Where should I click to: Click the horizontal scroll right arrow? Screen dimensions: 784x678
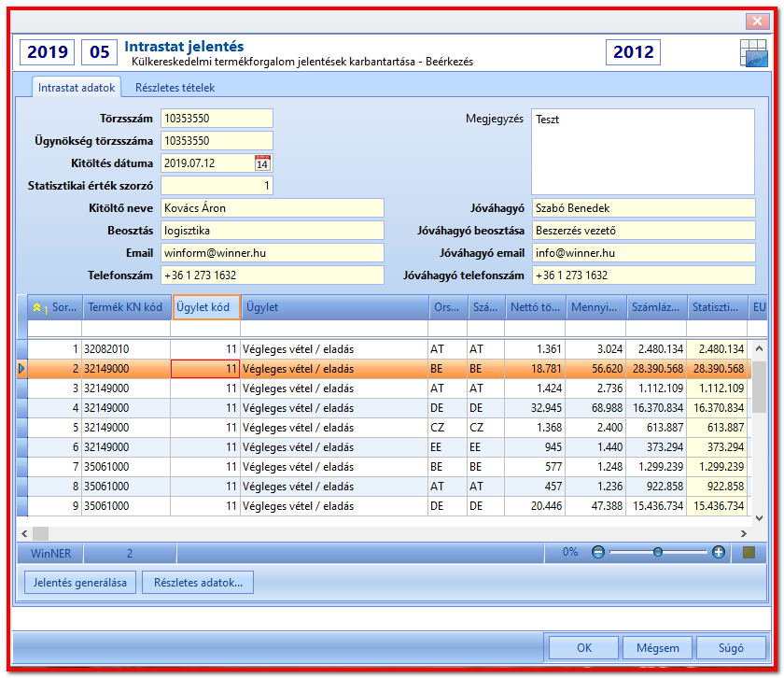click(x=744, y=533)
